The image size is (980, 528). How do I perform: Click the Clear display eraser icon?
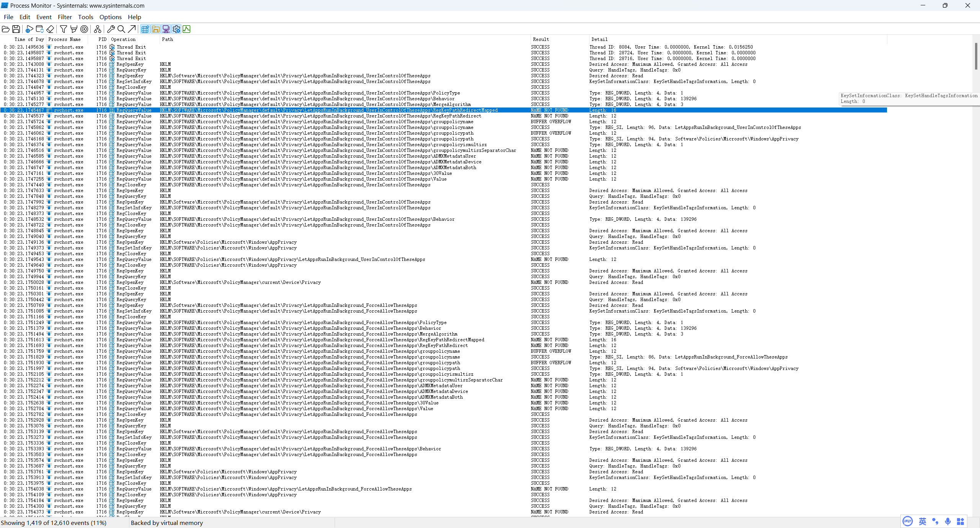50,29
